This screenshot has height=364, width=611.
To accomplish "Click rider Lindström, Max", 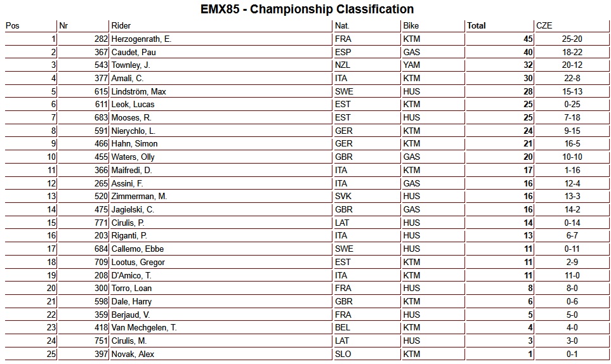I will pos(138,91).
